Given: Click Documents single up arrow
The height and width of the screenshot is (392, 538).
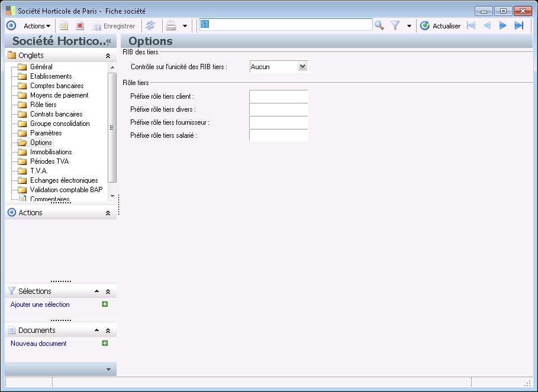Looking at the screenshot, I should pos(96,331).
